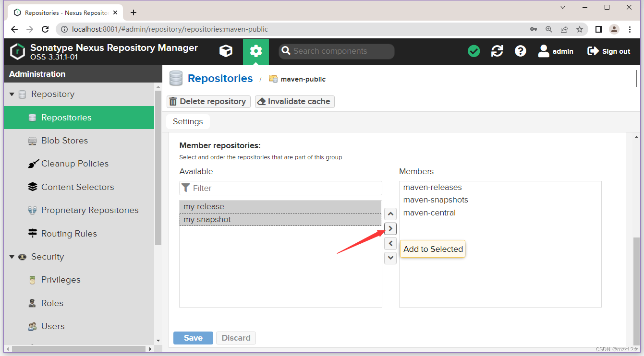Reload the page with browser refresh
644x356 pixels.
[45, 29]
